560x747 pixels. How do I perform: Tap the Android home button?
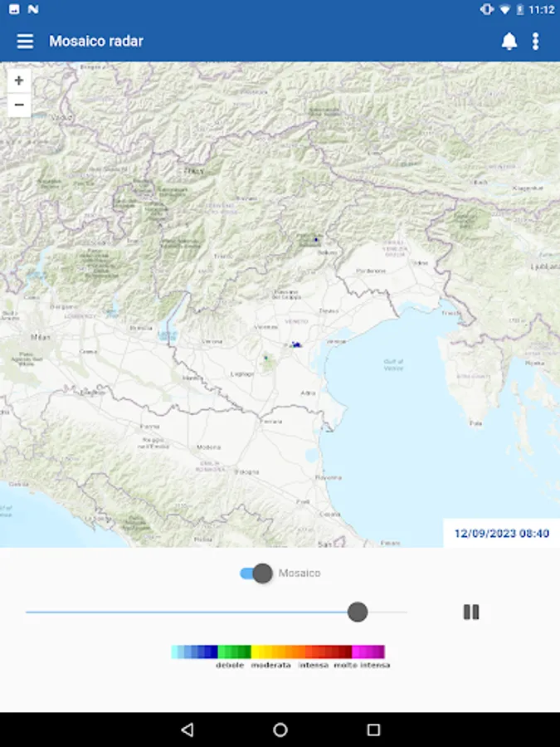[x=280, y=730]
